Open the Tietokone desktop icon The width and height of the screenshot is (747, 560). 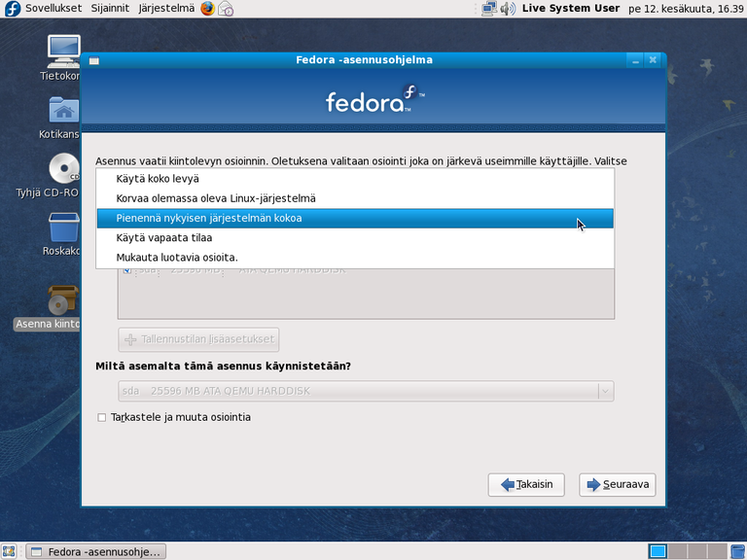(x=63, y=55)
